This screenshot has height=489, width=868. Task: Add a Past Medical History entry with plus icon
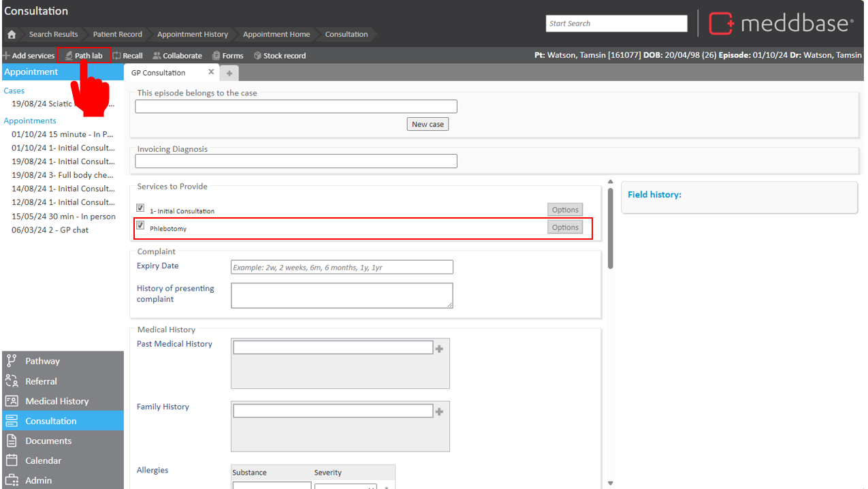(439, 349)
